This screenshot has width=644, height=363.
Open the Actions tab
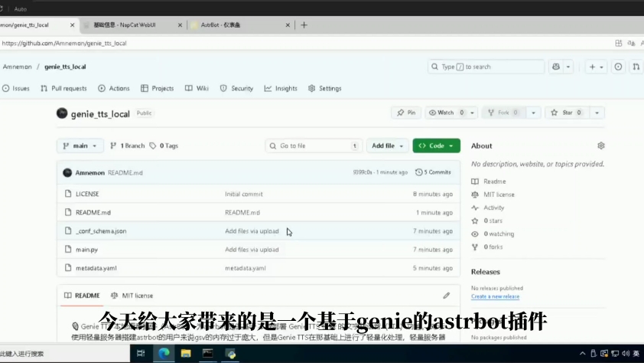pos(114,88)
